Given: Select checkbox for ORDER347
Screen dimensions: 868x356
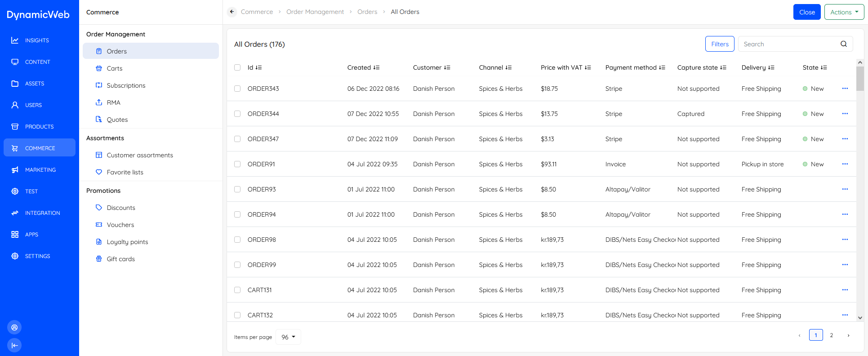Looking at the screenshot, I should coord(237,139).
